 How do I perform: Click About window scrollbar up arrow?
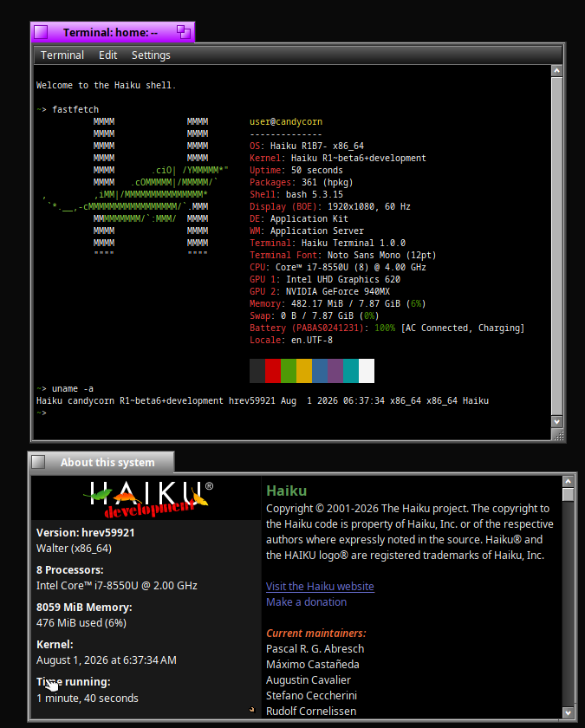pos(568,482)
